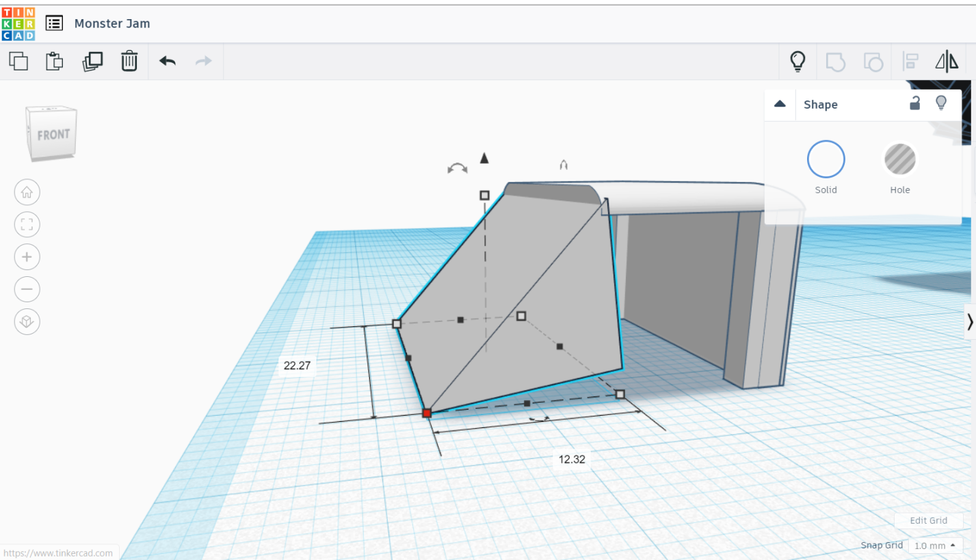The width and height of the screenshot is (976, 560).
Task: Open the Mirror tool
Action: point(947,62)
